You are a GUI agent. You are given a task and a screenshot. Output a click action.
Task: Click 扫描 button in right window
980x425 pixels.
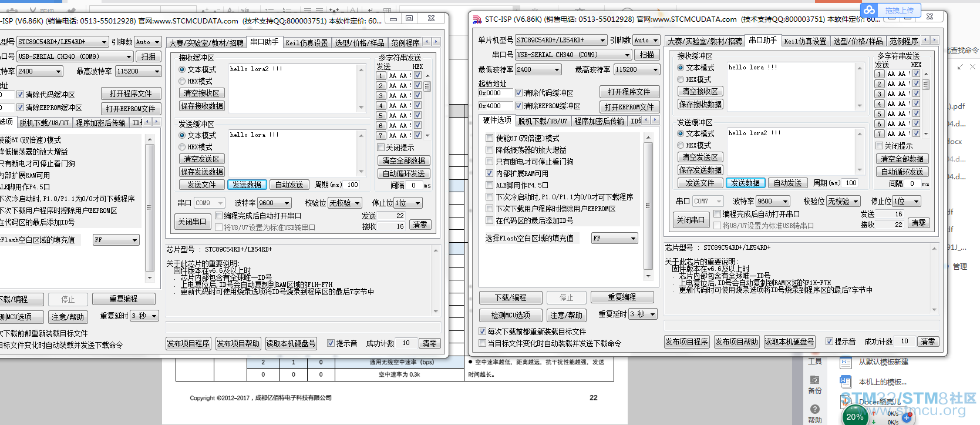646,55
